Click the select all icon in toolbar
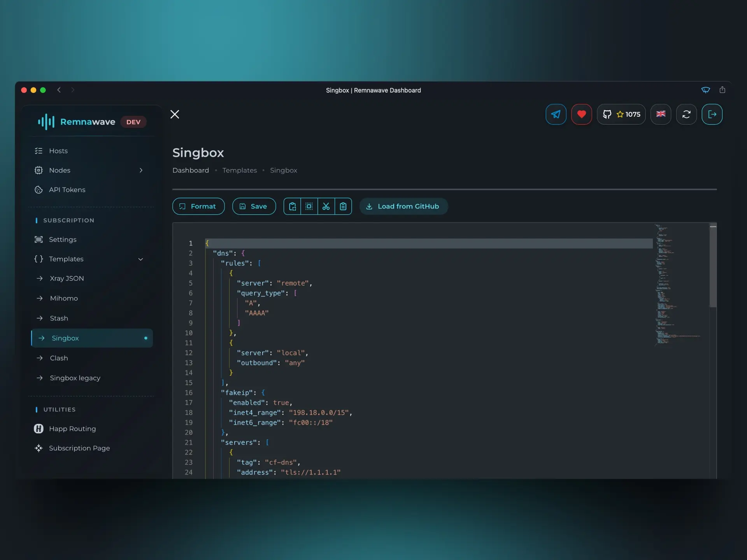This screenshot has width=747, height=560. pyautogui.click(x=309, y=206)
